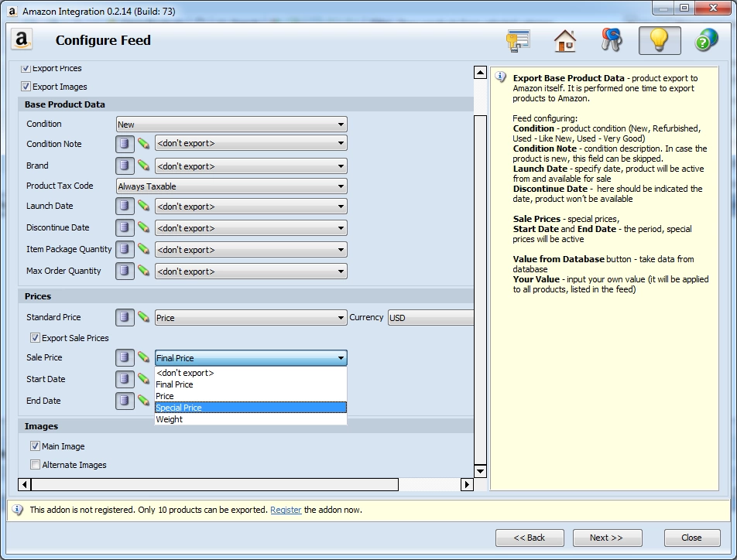Click database icon for Item Package Quantity
This screenshot has height=560, width=737.
click(125, 249)
